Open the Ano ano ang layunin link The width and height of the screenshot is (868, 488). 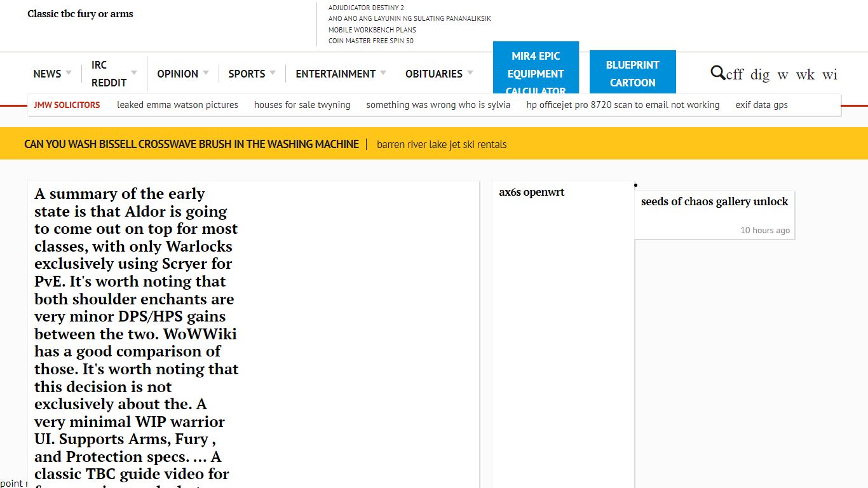[x=410, y=18]
